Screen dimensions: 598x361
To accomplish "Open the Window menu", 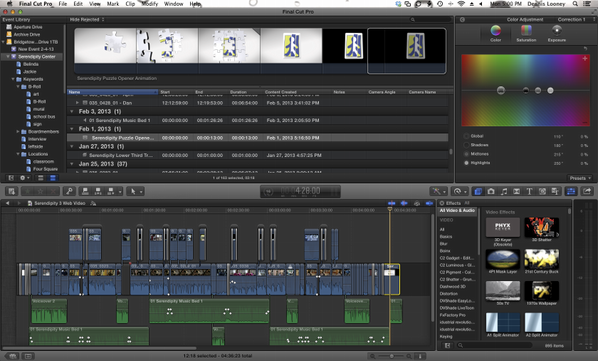I will click(x=174, y=4).
